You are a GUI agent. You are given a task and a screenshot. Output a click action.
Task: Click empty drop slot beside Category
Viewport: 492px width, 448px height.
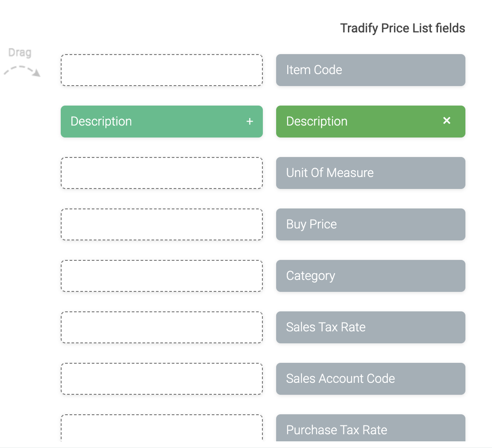161,276
